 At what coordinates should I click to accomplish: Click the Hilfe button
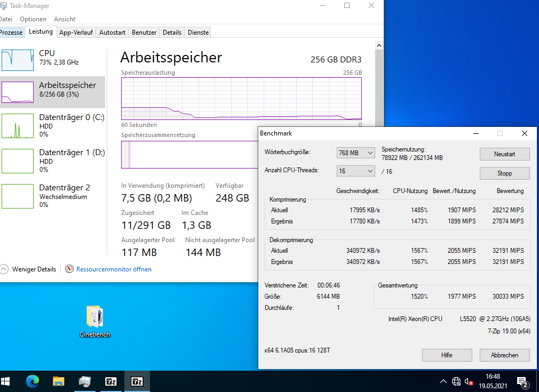click(447, 355)
